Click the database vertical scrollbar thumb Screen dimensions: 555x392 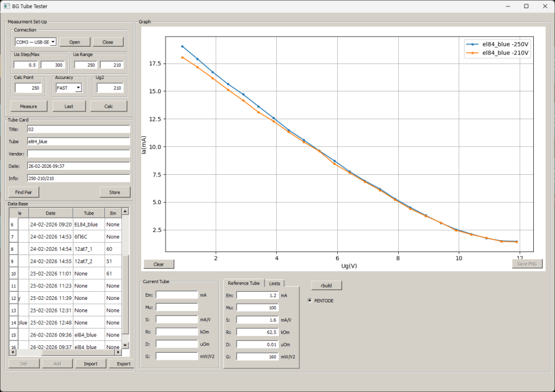point(125,294)
